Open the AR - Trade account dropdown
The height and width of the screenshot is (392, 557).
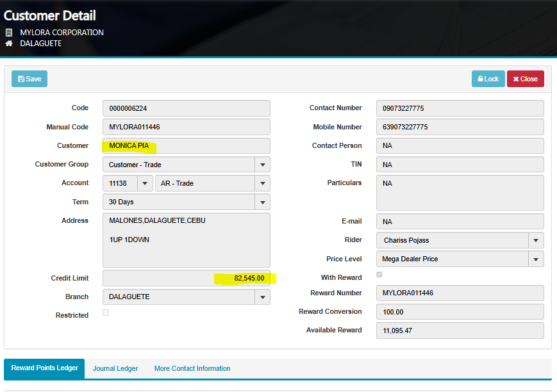tap(262, 183)
